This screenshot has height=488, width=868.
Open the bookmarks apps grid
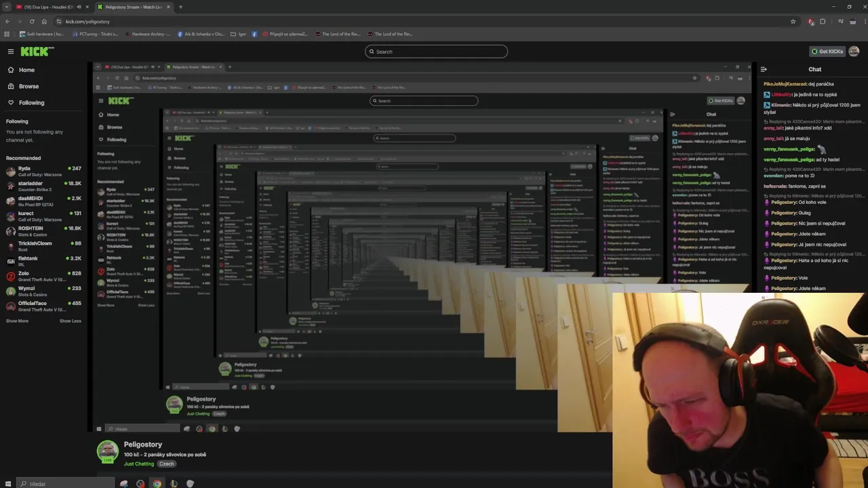7,34
